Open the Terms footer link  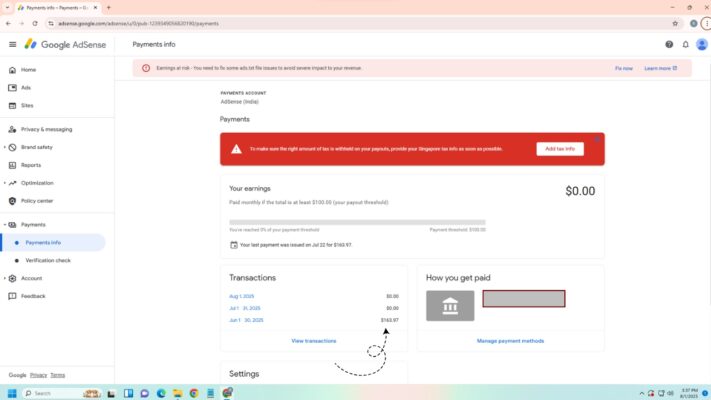click(58, 375)
